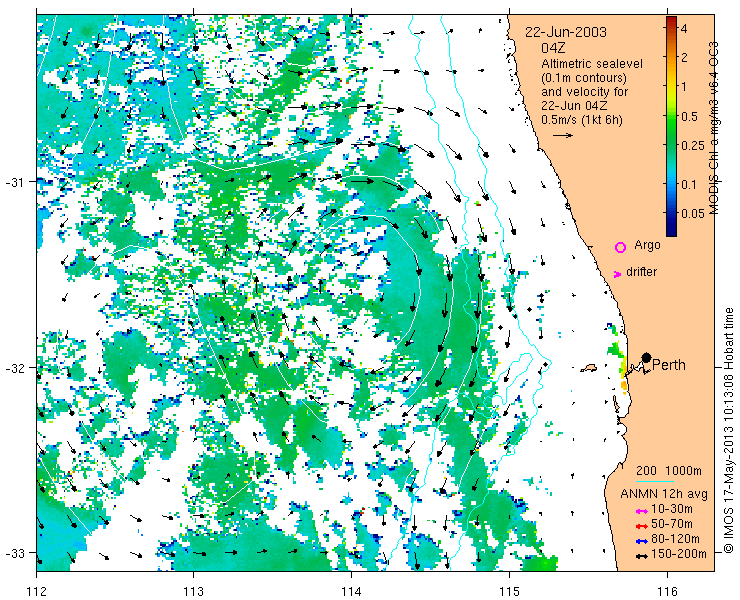
Task: Click the chlorophyll colorbar legend
Action: coord(671,126)
